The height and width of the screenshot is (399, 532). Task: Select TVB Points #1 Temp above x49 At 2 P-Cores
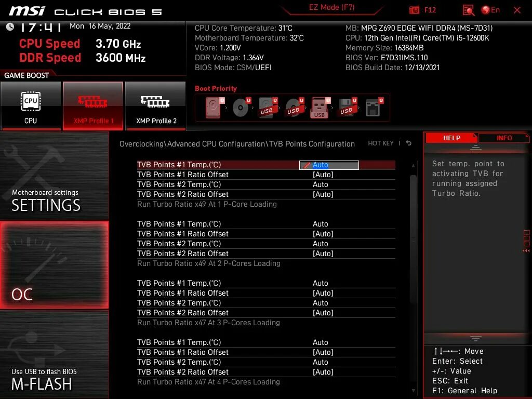tap(266, 224)
